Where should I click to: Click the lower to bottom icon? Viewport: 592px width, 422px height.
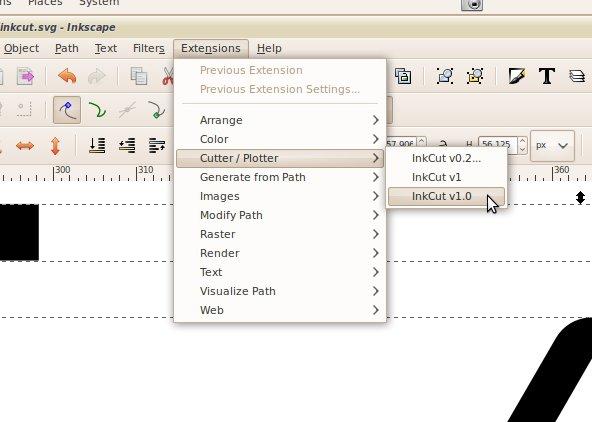[x=97, y=146]
